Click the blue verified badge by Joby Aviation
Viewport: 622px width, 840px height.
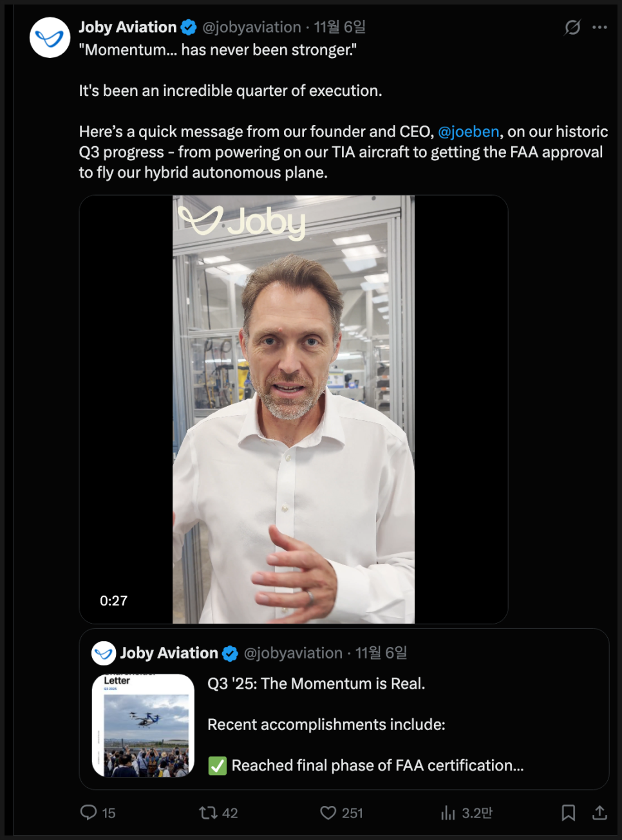(x=189, y=27)
